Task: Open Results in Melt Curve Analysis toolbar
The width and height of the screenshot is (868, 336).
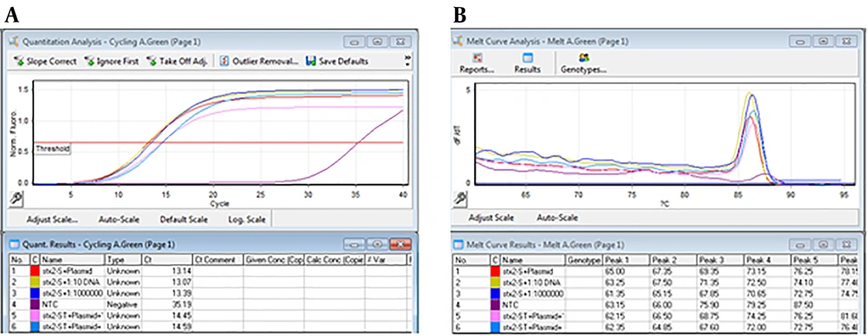Action: point(527,63)
